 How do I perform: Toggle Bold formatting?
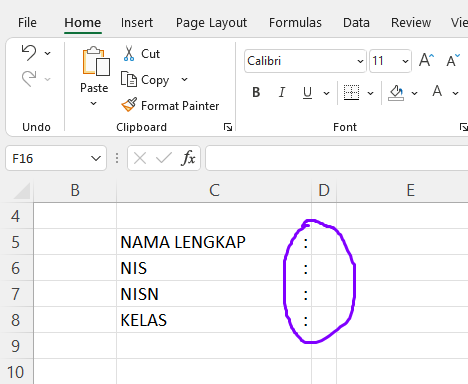coord(256,92)
